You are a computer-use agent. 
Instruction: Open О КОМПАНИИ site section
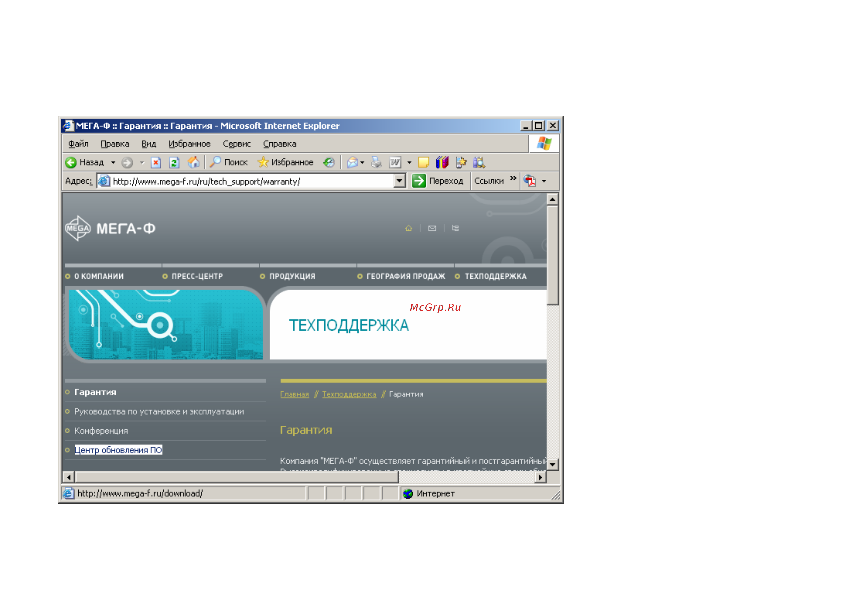(99, 276)
